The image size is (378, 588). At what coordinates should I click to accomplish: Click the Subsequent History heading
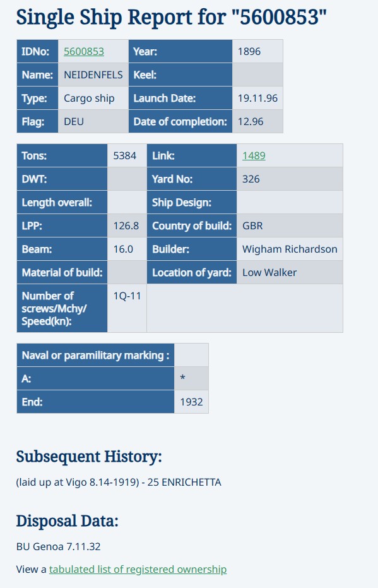(x=89, y=457)
